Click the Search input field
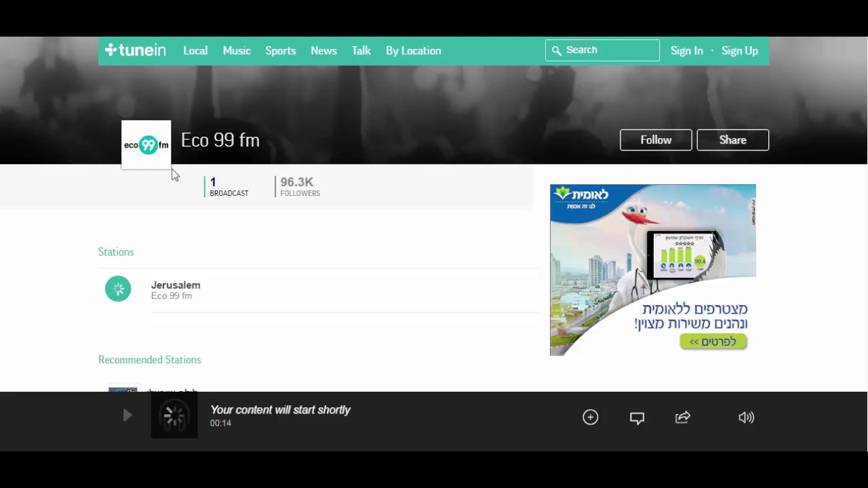 pos(602,50)
